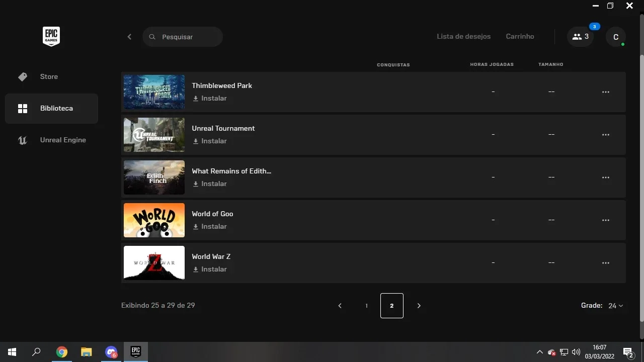
Task: Open the Unreal Engine section
Action: click(x=51, y=140)
